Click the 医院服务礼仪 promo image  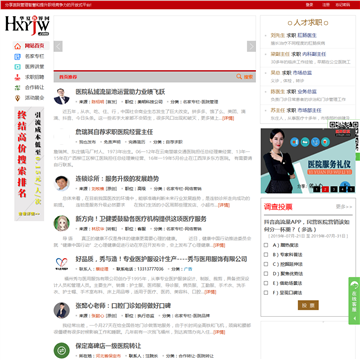point(308,161)
